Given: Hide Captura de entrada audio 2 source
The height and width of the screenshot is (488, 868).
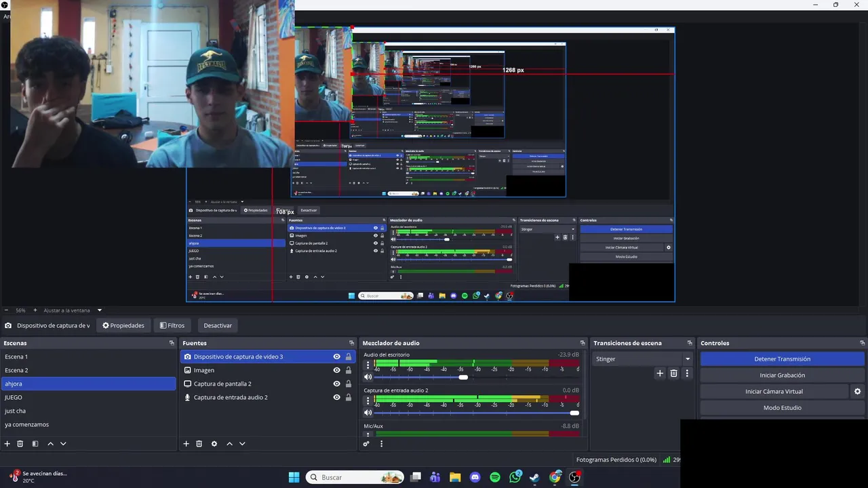Looking at the screenshot, I should tap(336, 397).
